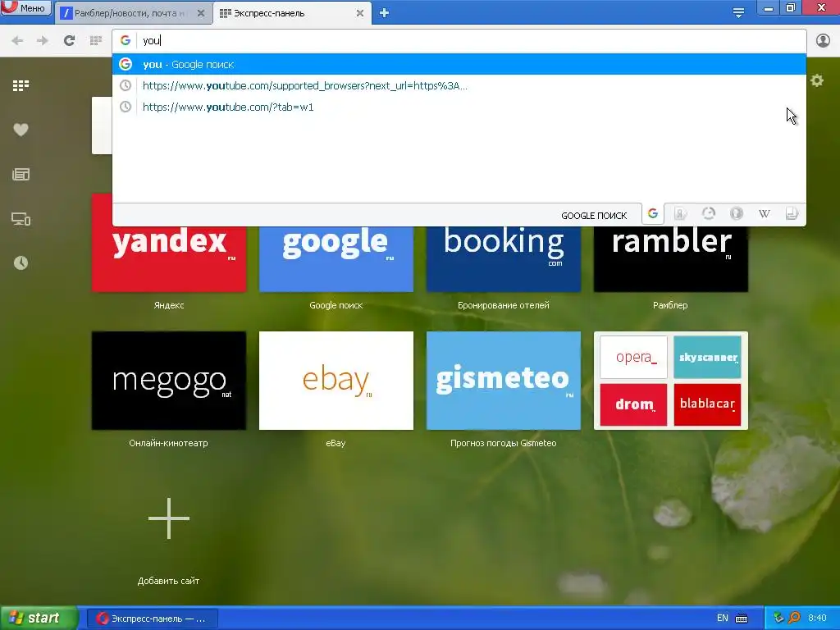The image size is (840, 630).
Task: Open the skyscanner tile in folder
Action: (708, 358)
